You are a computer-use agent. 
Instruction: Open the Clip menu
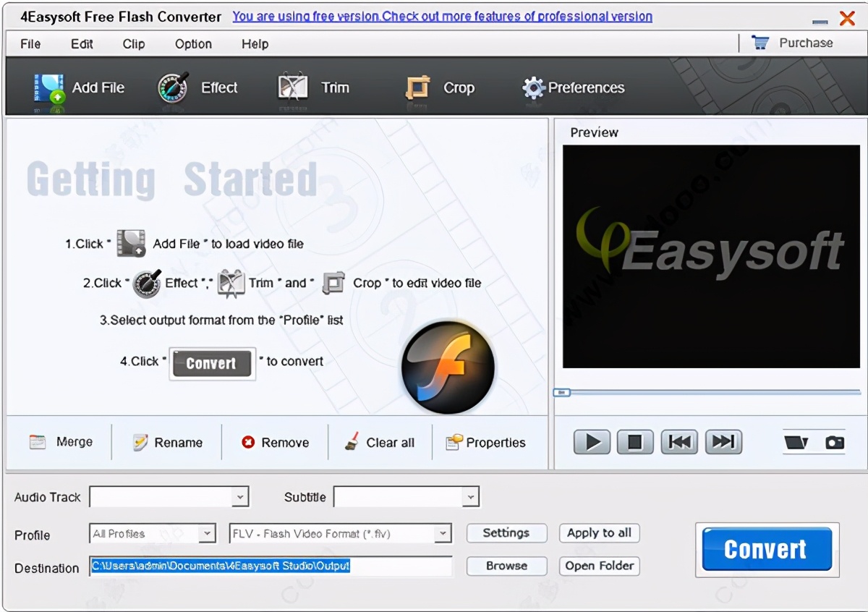[134, 44]
